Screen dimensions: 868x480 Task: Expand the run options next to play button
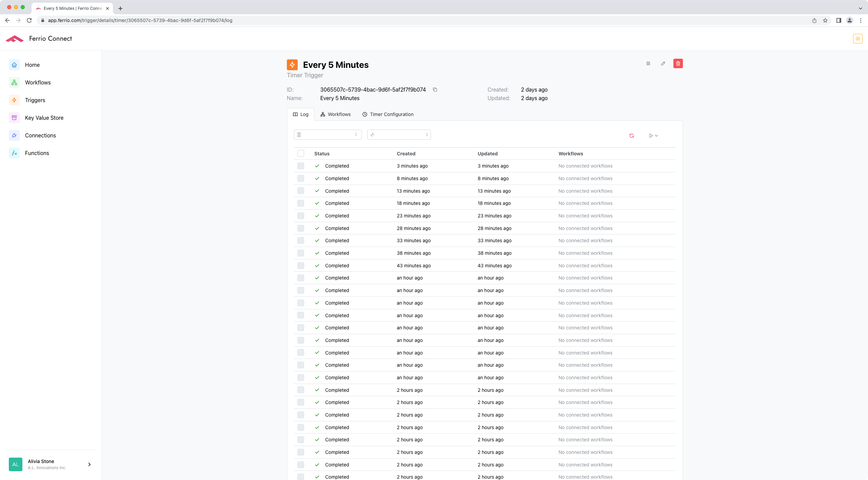656,135
